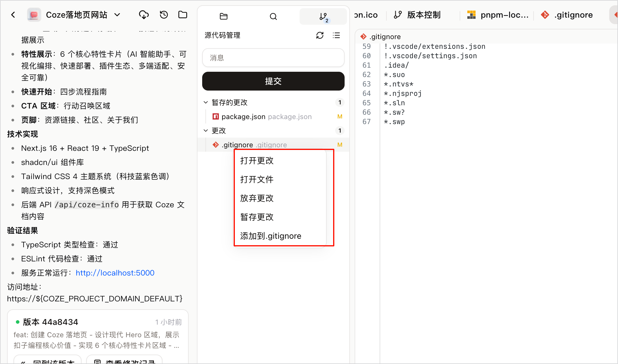
Task: Open the file explorer folder icon tab
Action: pos(224,16)
